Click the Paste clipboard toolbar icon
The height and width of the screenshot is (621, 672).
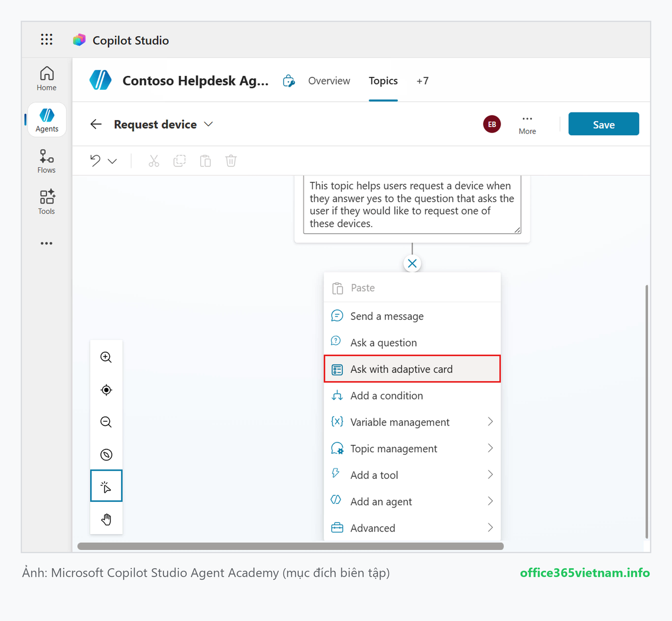click(205, 161)
